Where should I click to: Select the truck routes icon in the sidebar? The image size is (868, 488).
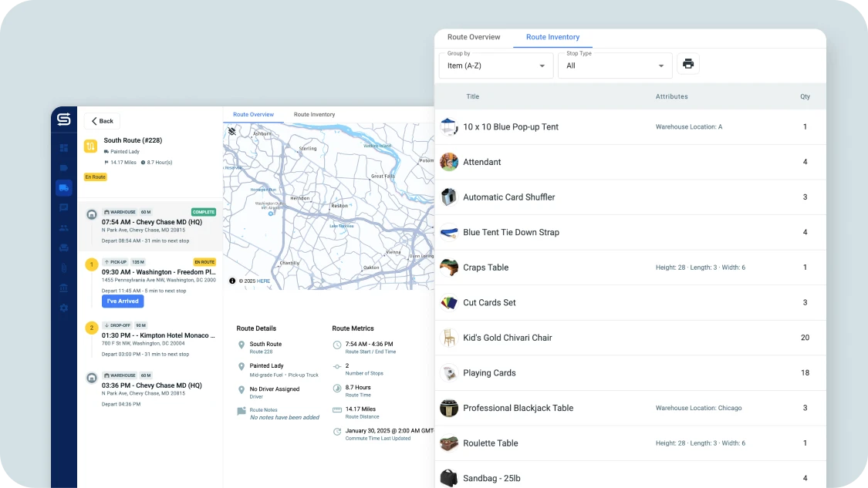[x=63, y=187]
